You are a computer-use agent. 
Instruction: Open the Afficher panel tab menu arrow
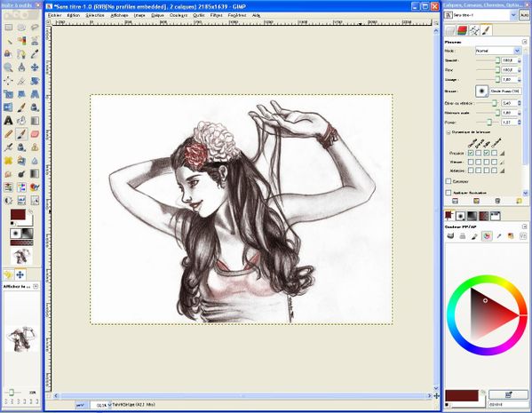coord(36,286)
